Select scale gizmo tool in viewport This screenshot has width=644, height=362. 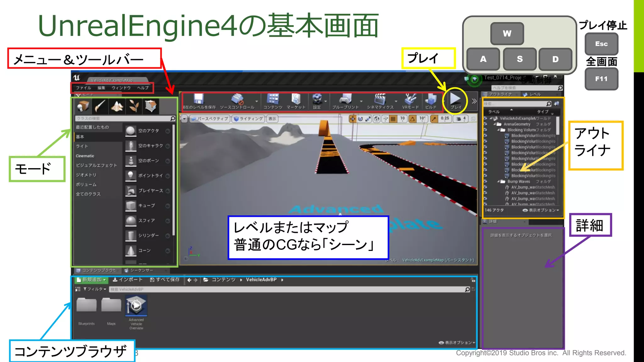click(368, 119)
